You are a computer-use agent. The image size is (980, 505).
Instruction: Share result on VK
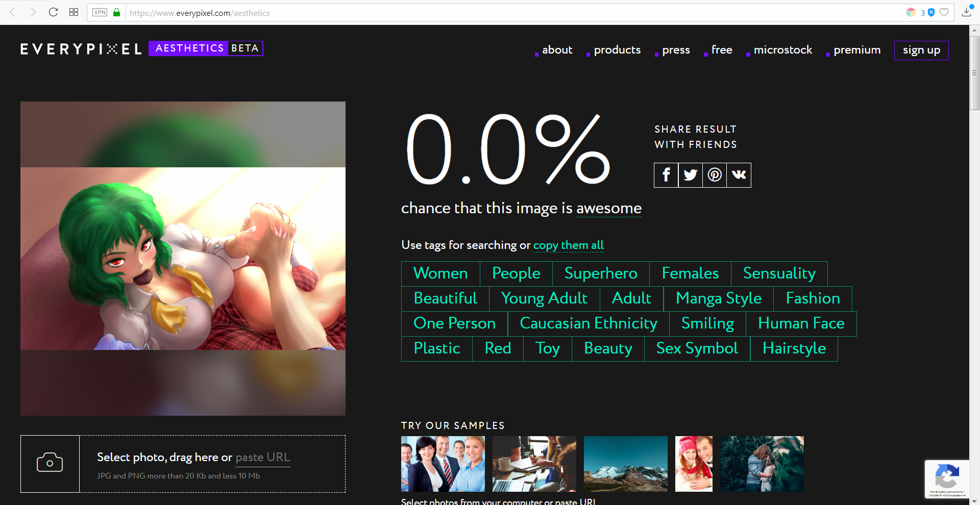tap(739, 175)
